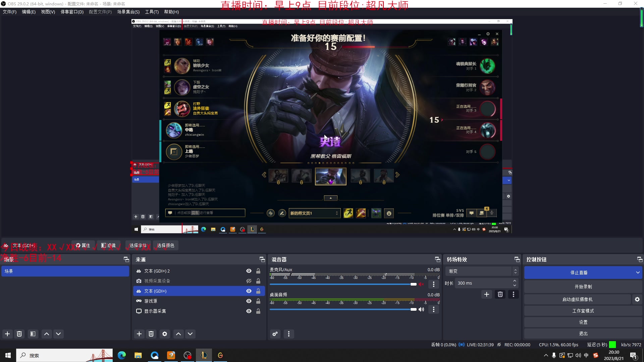This screenshot has width=644, height=362.
Task: Open the 视图(V) menu
Action: click(x=48, y=12)
